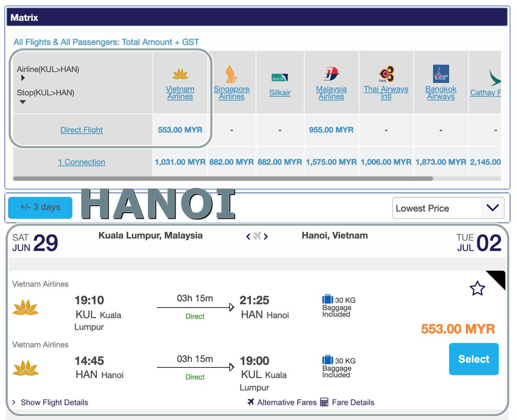Click the Thai Airways Intl logo

[x=386, y=74]
